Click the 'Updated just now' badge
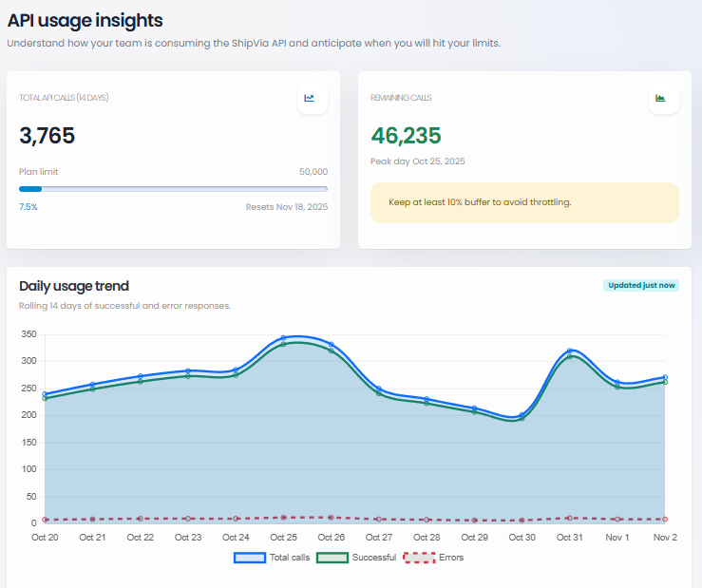702x588 pixels. pyautogui.click(x=641, y=285)
